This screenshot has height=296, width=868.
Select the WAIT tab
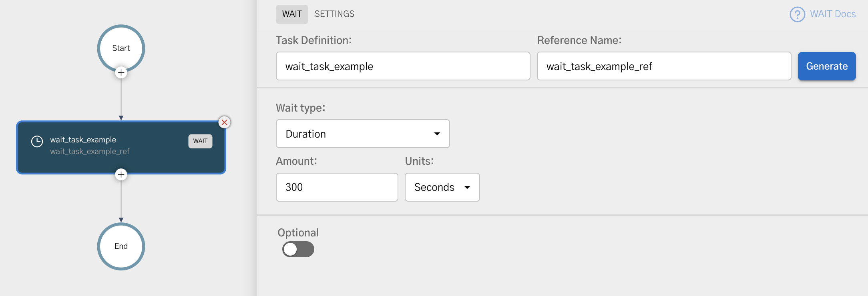pyautogui.click(x=292, y=14)
